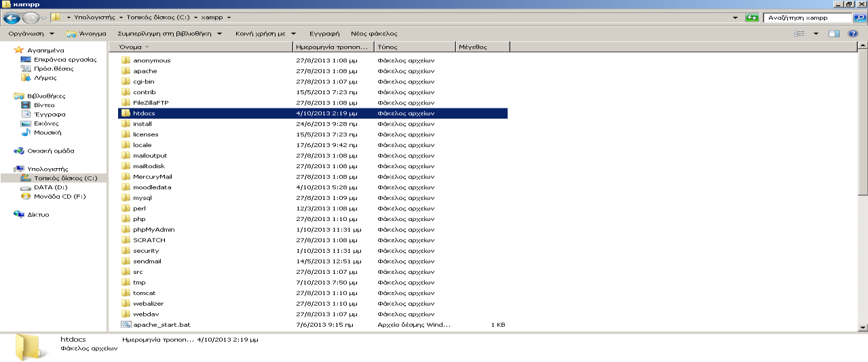The image size is (868, 362).
Task: Click the Άνοιγμα toolbar folder icon
Action: [x=71, y=33]
